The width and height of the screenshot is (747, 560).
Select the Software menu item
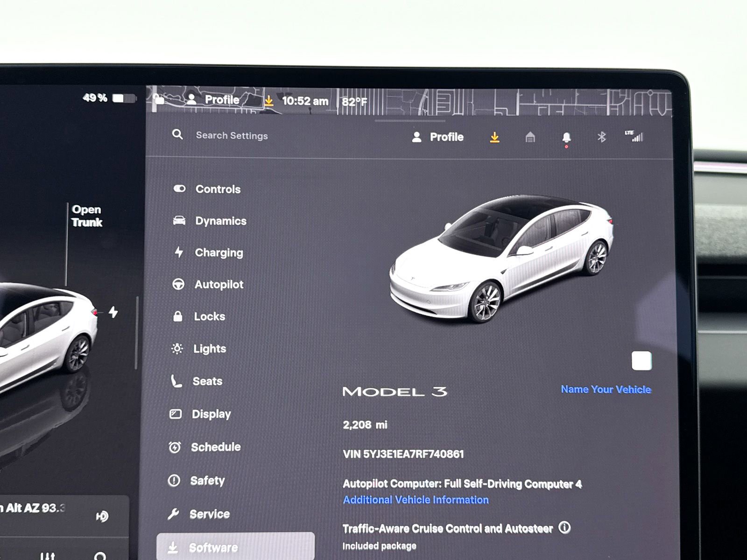235,546
